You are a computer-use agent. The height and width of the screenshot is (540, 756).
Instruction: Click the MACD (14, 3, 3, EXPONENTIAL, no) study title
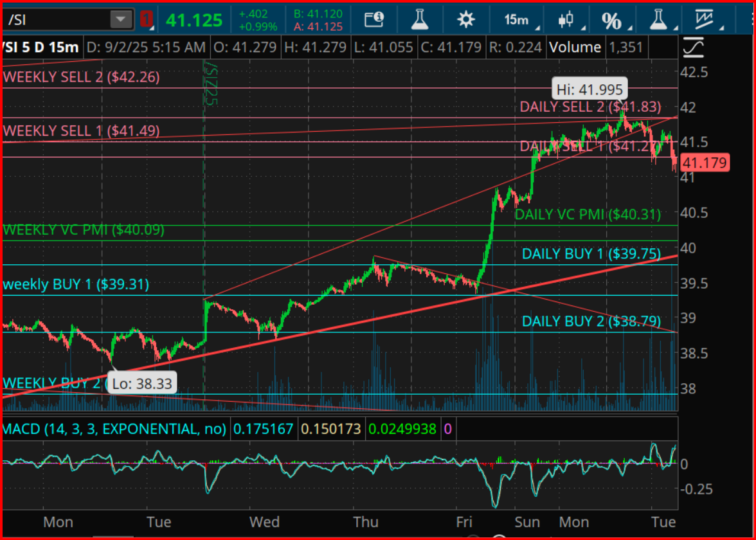coord(114,429)
